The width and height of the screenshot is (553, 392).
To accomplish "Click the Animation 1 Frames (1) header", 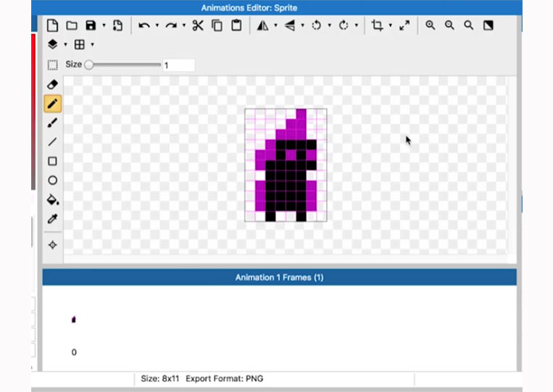I will (279, 278).
